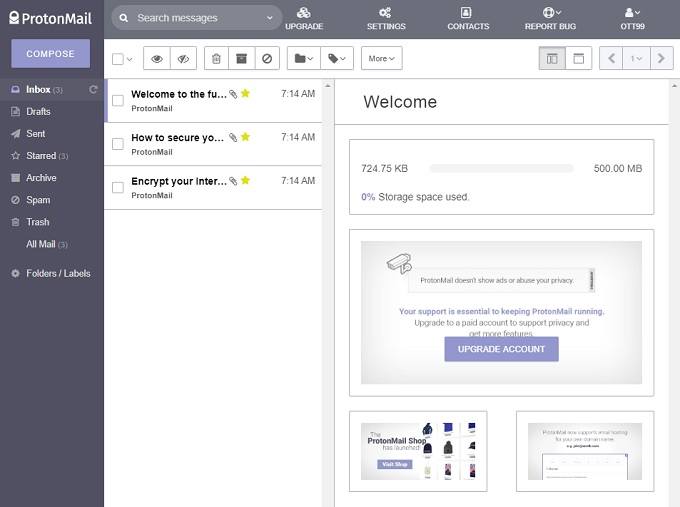Mark selected as spam icon
This screenshot has height=507, width=680.
pos(267,58)
